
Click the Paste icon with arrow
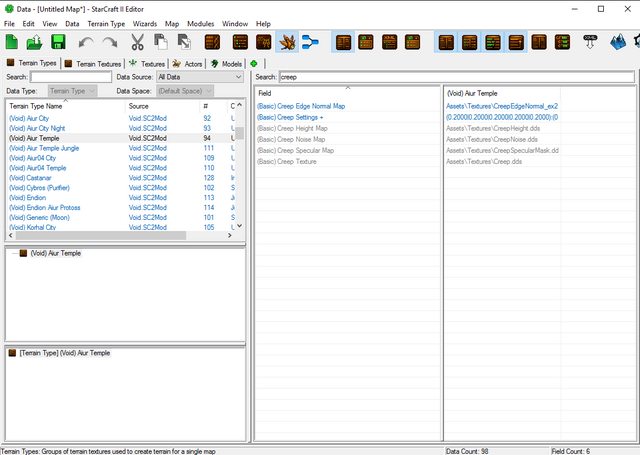click(184, 42)
